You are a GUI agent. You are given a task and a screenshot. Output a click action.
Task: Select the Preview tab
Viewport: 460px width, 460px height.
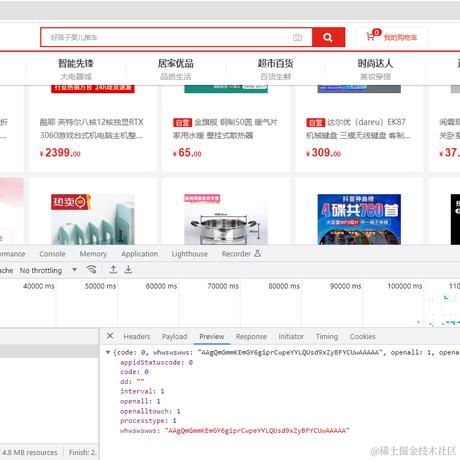(x=212, y=337)
